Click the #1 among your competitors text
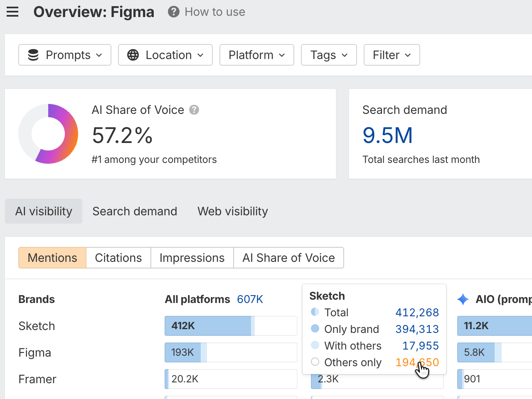The height and width of the screenshot is (399, 532). pyautogui.click(x=154, y=160)
